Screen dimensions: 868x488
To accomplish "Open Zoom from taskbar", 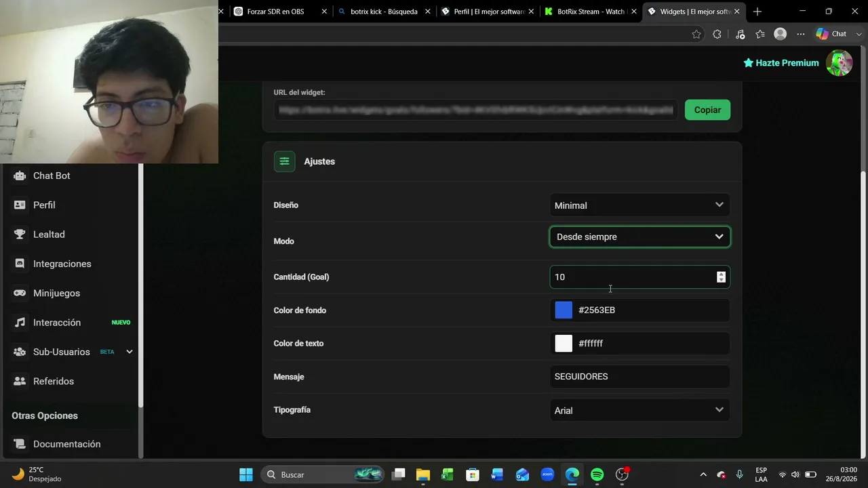I will coord(547,474).
